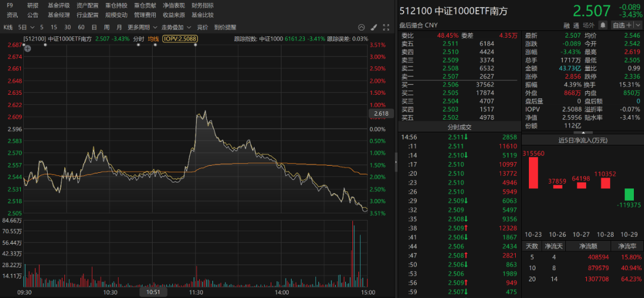Click the 到价提醒 price alert button
644x298 pixels.
[225, 27]
